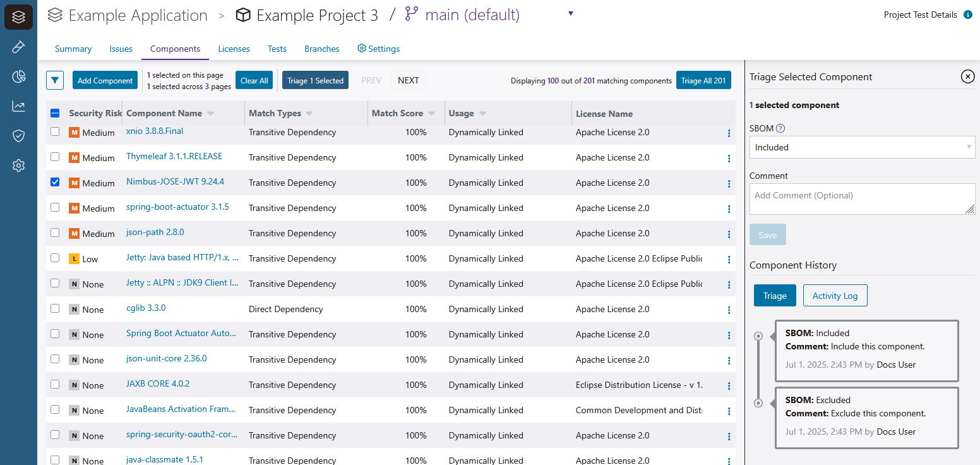Toggle the select-all checkbox in table header
Image resolution: width=980 pixels, height=465 pixels.
[x=55, y=113]
